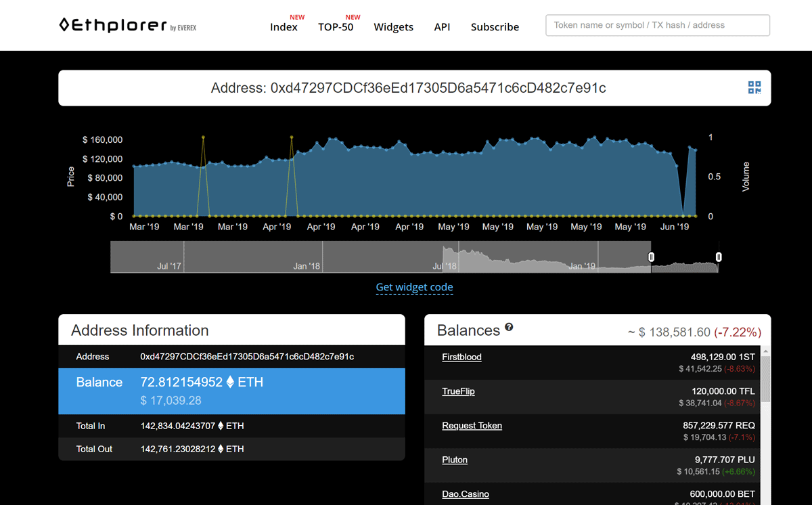Focus the token name search field
This screenshot has width=812, height=505.
pos(658,25)
